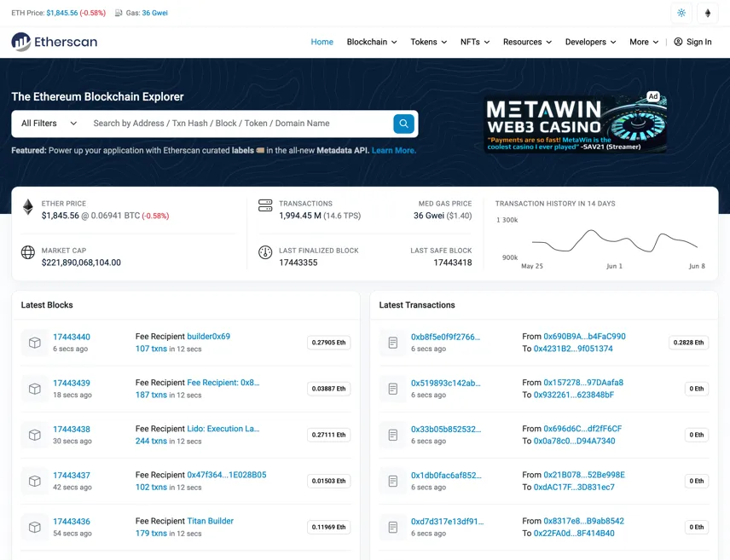The height and width of the screenshot is (560, 730).
Task: View the 244 txns link
Action: (151, 441)
